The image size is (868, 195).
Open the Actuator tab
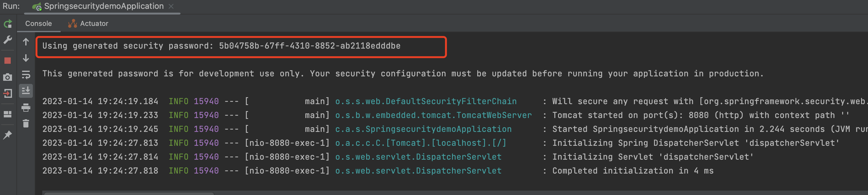88,24
